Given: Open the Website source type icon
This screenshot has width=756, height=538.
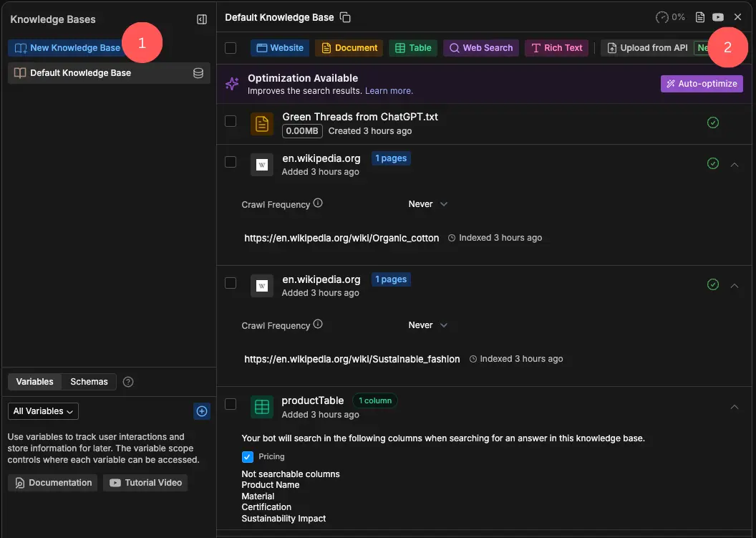Looking at the screenshot, I should 261,47.
